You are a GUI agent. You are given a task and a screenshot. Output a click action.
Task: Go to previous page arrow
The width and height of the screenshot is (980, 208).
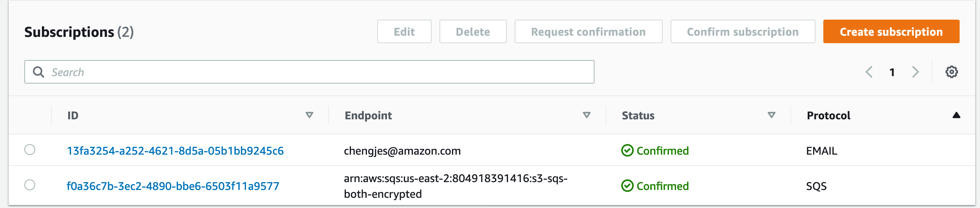pyautogui.click(x=869, y=72)
